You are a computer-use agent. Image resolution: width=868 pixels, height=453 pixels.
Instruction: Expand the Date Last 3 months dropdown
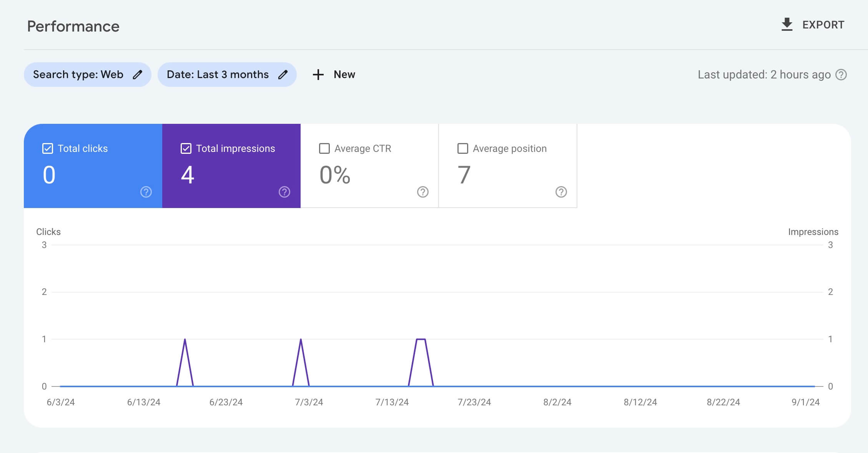click(x=226, y=74)
